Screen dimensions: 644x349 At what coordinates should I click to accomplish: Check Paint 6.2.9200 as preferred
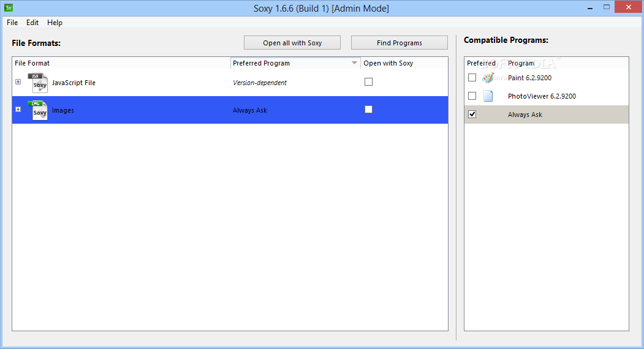point(472,78)
